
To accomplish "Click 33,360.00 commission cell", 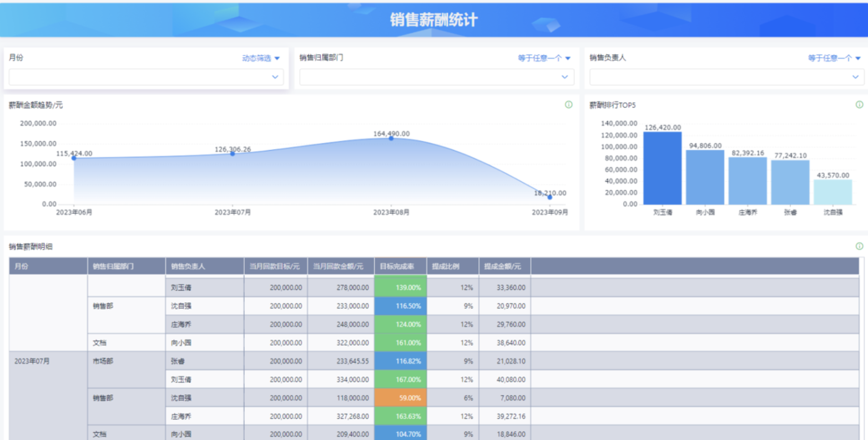I will pos(504,287).
